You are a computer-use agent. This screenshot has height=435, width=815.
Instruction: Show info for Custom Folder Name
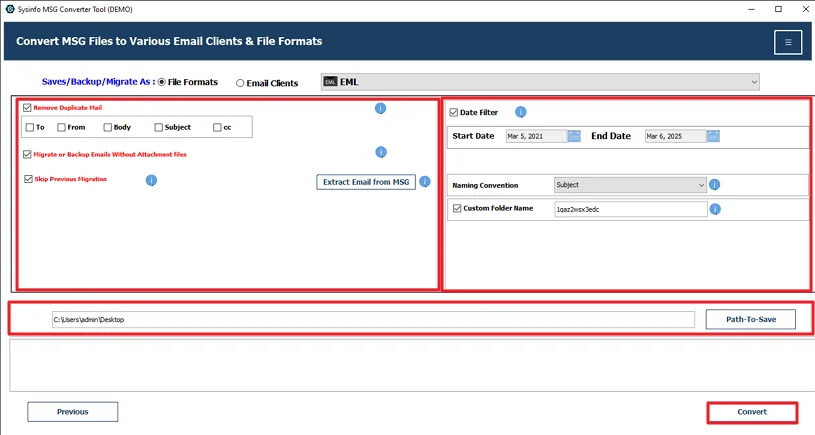[x=715, y=209]
